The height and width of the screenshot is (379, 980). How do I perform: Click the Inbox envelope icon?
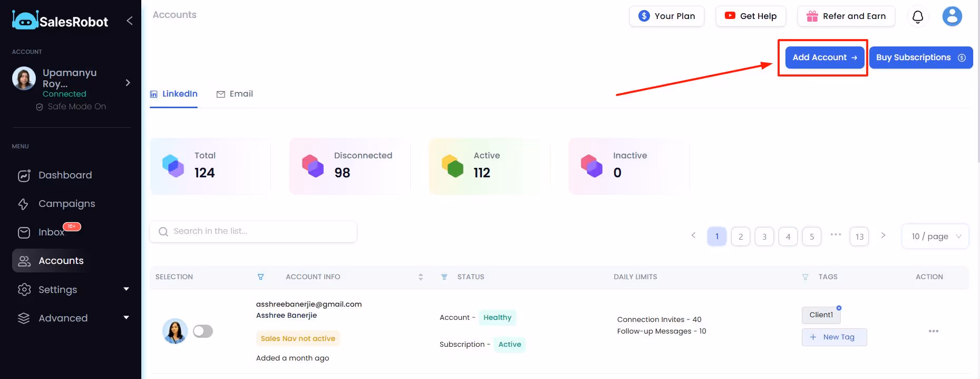(24, 232)
